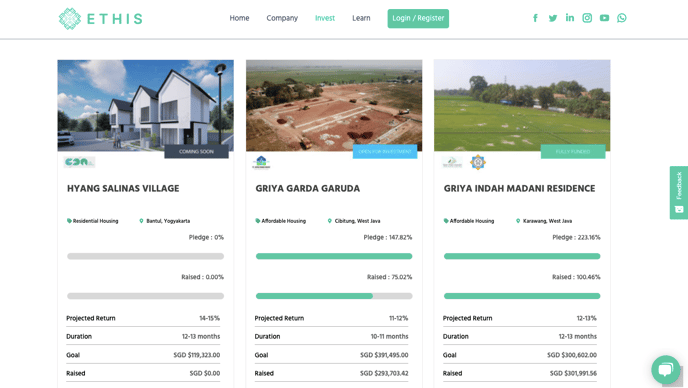Open the LinkedIn icon
Screen dimensions: 688x388
570,18
